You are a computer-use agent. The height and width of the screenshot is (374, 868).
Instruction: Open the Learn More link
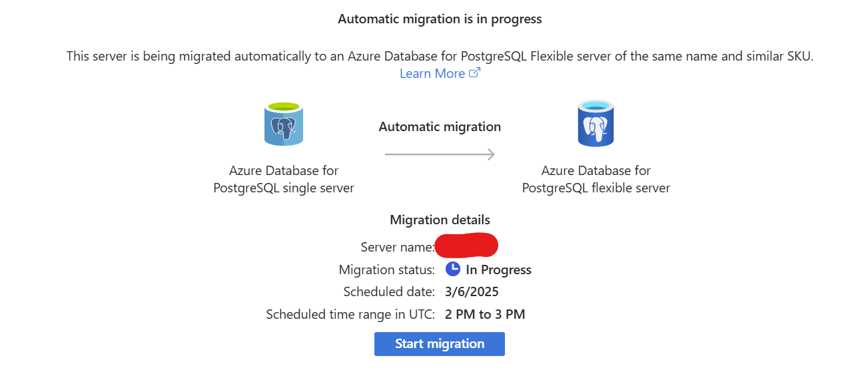click(432, 74)
